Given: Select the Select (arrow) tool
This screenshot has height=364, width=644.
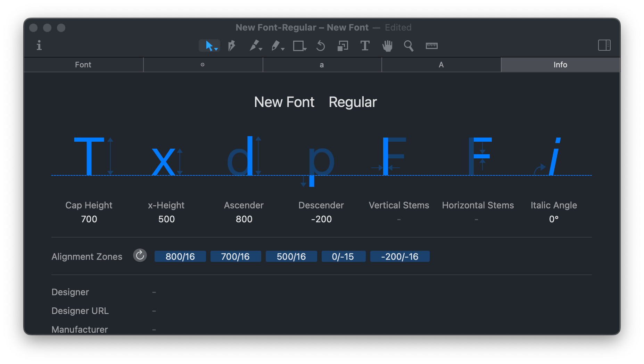Looking at the screenshot, I should click(209, 45).
